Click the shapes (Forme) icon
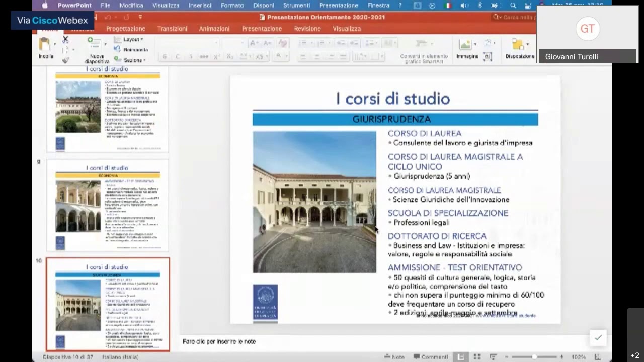The width and height of the screenshot is (644, 362). [487, 43]
